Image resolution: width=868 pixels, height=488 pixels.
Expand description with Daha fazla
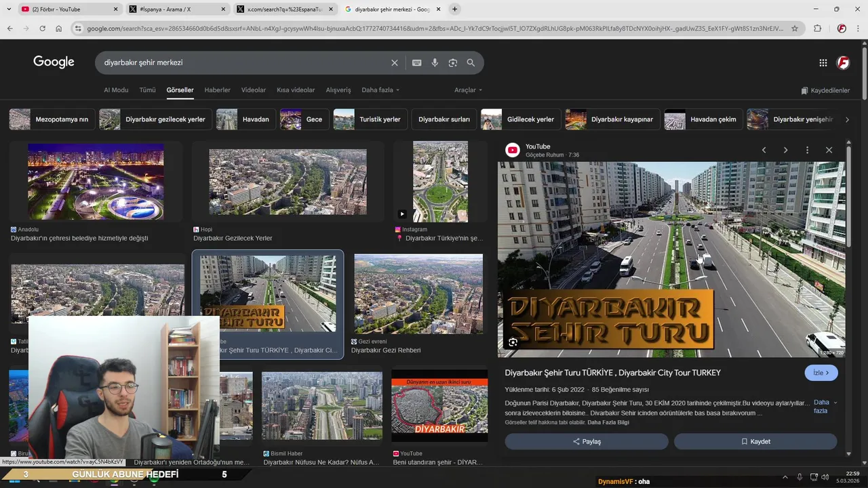point(825,407)
